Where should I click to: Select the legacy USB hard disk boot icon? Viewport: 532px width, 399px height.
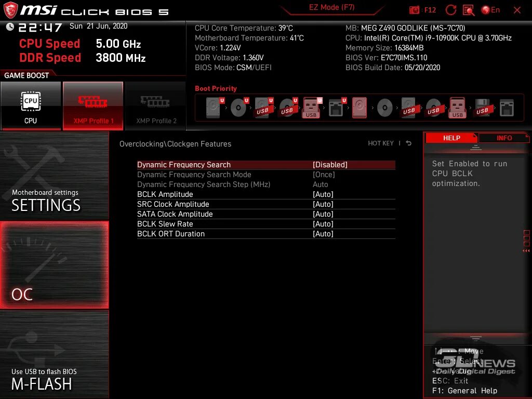pos(410,108)
